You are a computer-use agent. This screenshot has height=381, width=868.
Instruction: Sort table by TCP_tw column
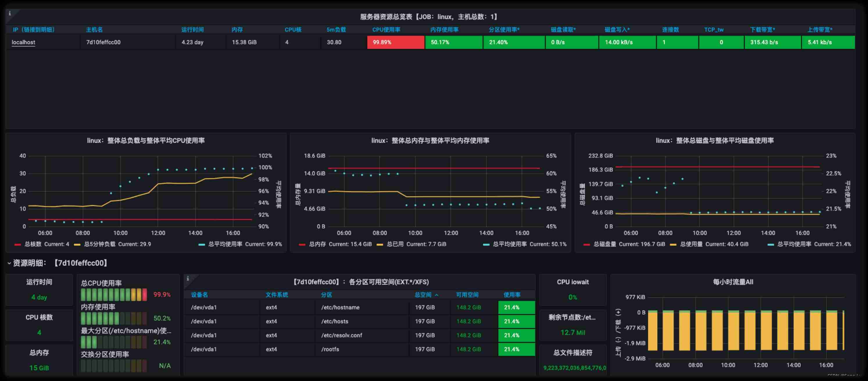click(x=714, y=30)
